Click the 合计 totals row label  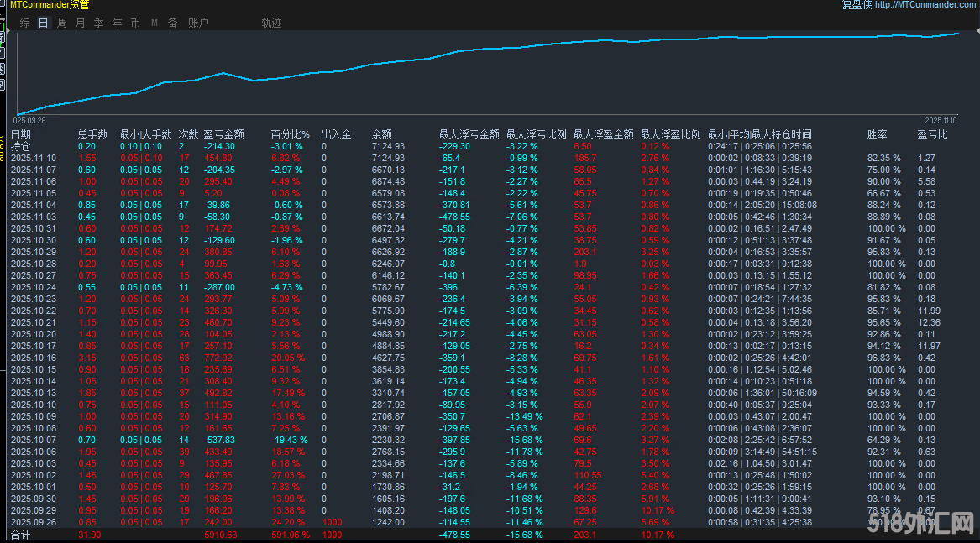pos(21,535)
